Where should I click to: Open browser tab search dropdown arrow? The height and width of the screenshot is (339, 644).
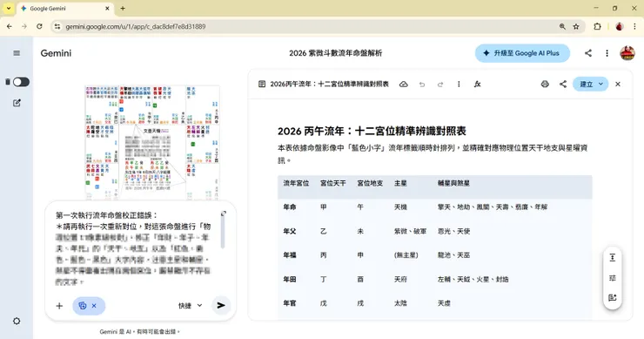pos(8,8)
